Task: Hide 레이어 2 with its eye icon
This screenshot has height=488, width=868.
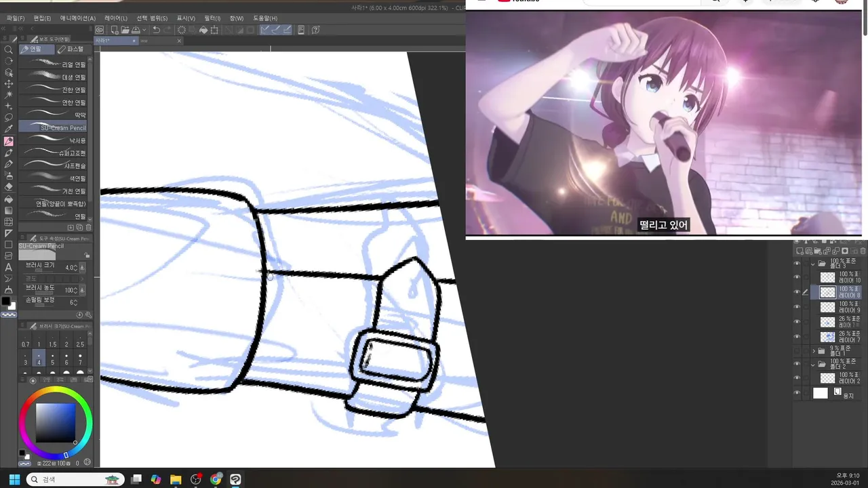Action: pos(797,378)
